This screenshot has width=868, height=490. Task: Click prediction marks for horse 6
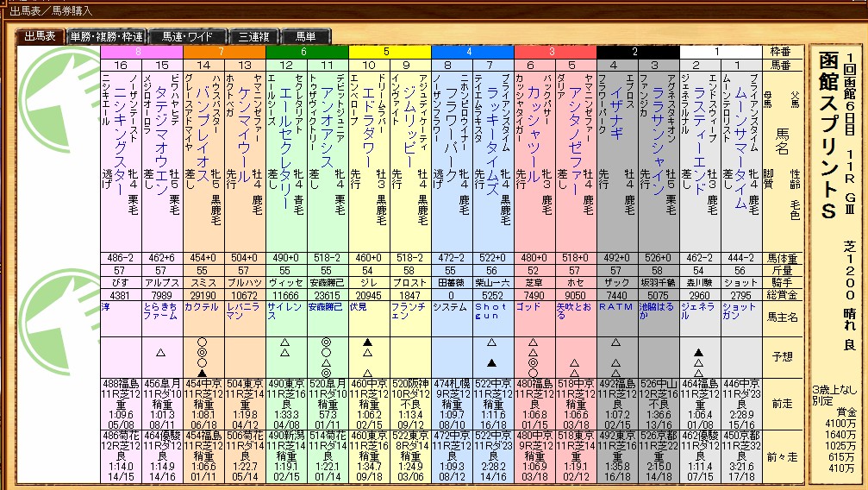(533, 357)
